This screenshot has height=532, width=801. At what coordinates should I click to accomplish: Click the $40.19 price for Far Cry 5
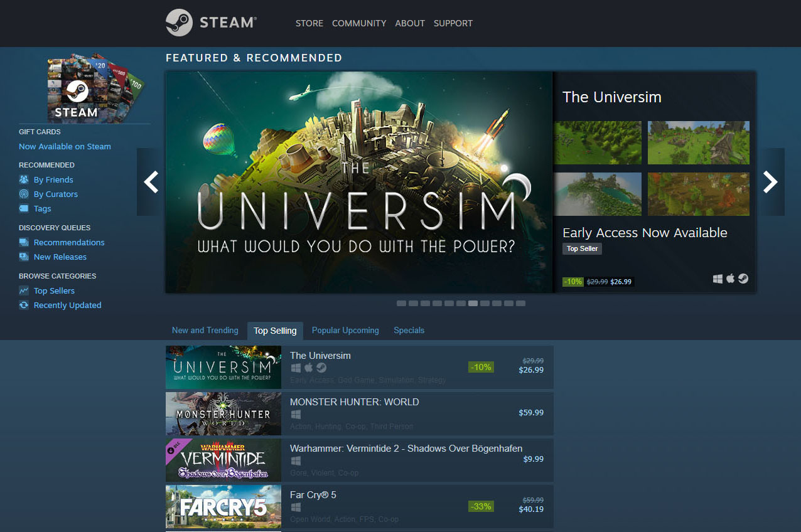[x=531, y=509]
